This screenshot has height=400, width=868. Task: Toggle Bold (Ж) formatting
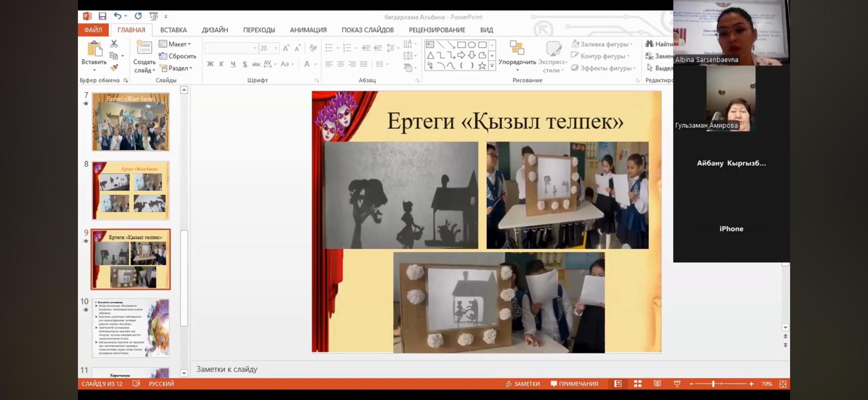(210, 64)
